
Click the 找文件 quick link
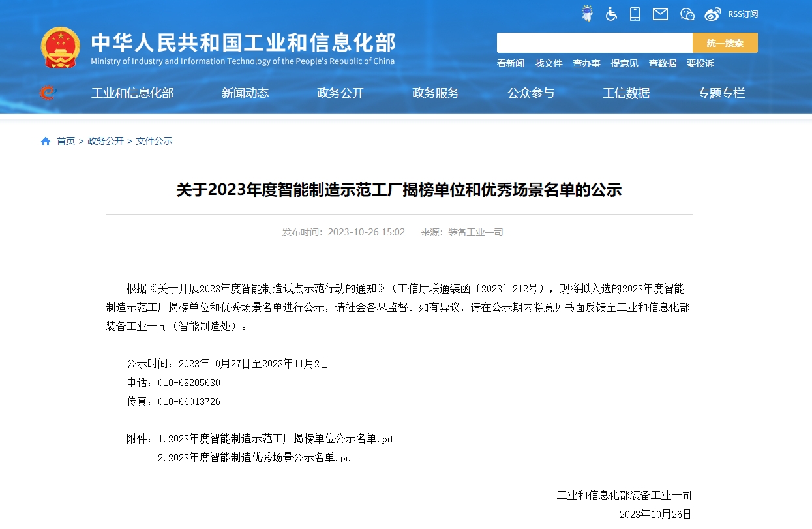tap(549, 63)
